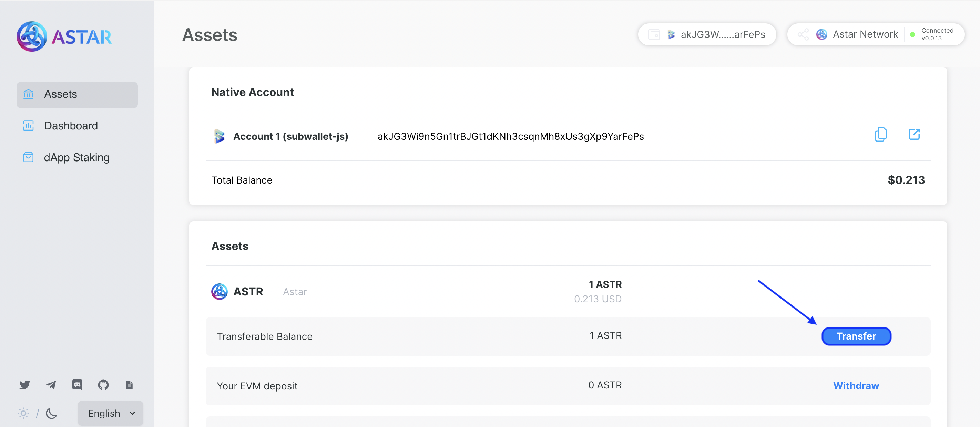Viewport: 980px width, 427px height.
Task: Click the Astar logo in the sidebar
Action: (64, 37)
